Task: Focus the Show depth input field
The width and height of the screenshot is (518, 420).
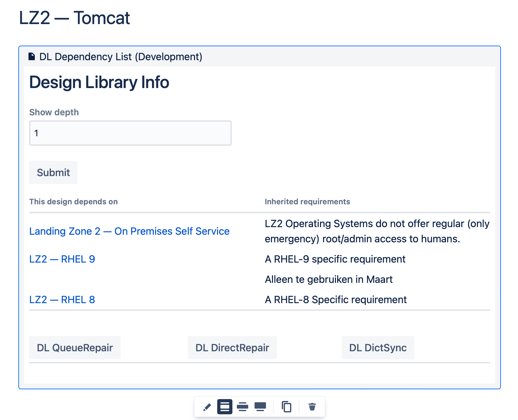Action: pos(130,133)
